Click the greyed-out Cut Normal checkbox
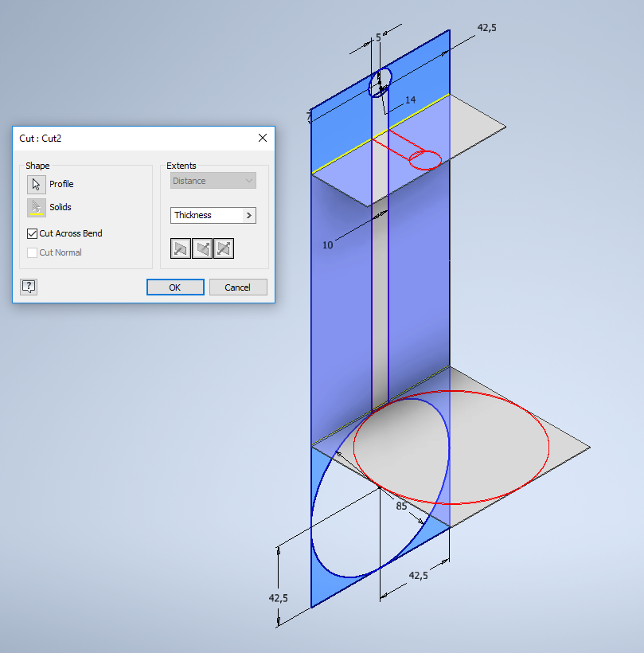Screen dimensions: 644x653 coord(33,252)
